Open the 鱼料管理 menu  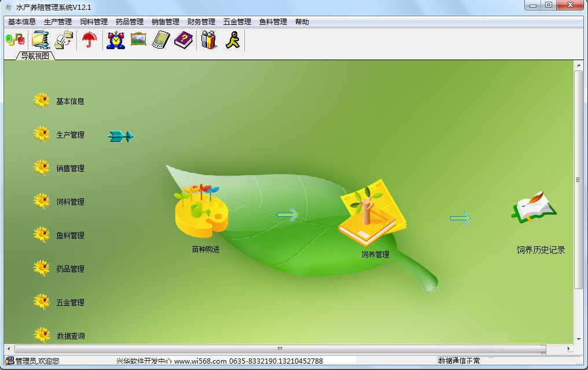point(273,22)
